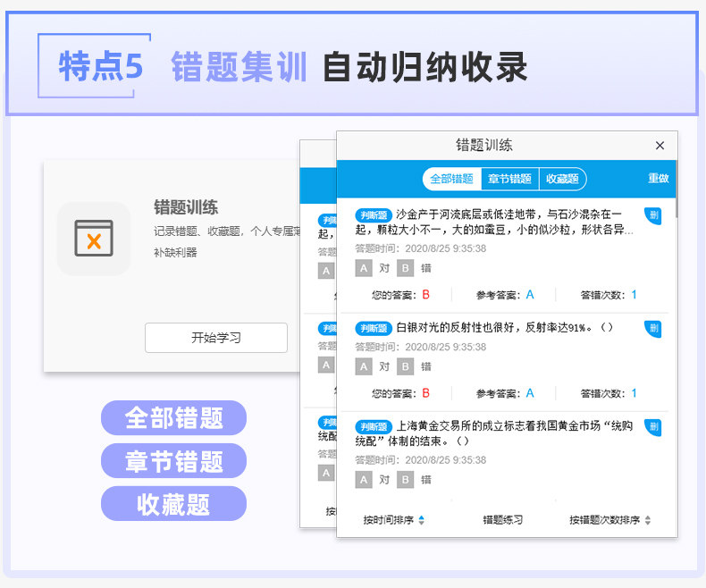The width and height of the screenshot is (706, 588).
Task: Click 错题练习 at dialog bottom
Action: tap(503, 520)
